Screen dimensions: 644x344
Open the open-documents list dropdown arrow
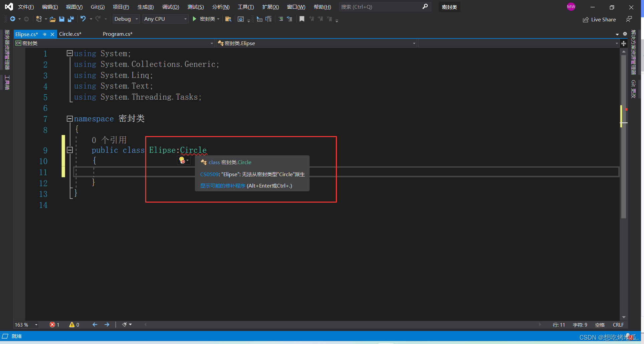pyautogui.click(x=617, y=34)
